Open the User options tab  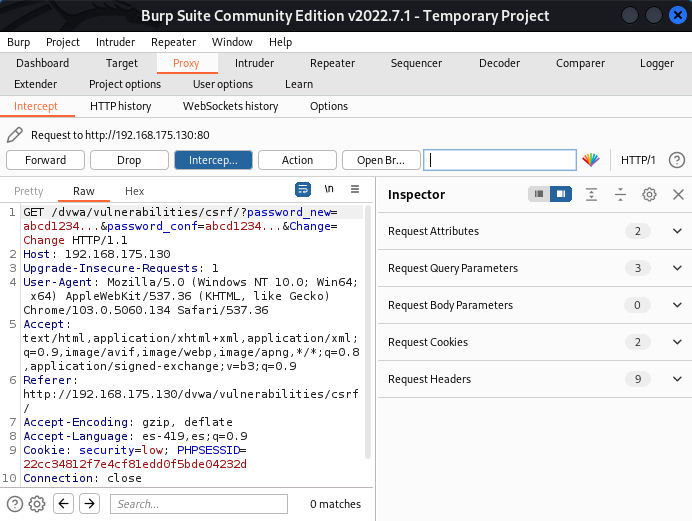223,84
